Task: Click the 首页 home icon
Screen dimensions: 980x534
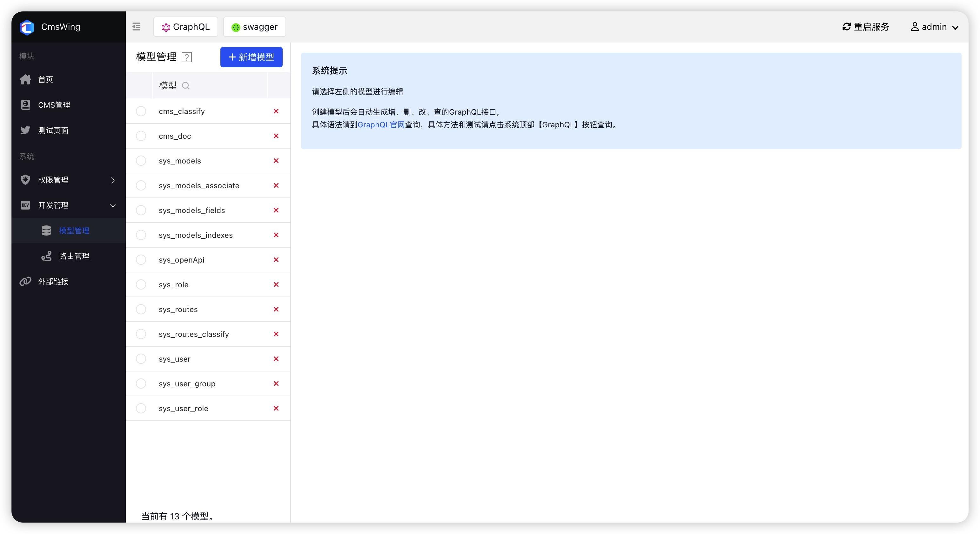Action: tap(25, 79)
